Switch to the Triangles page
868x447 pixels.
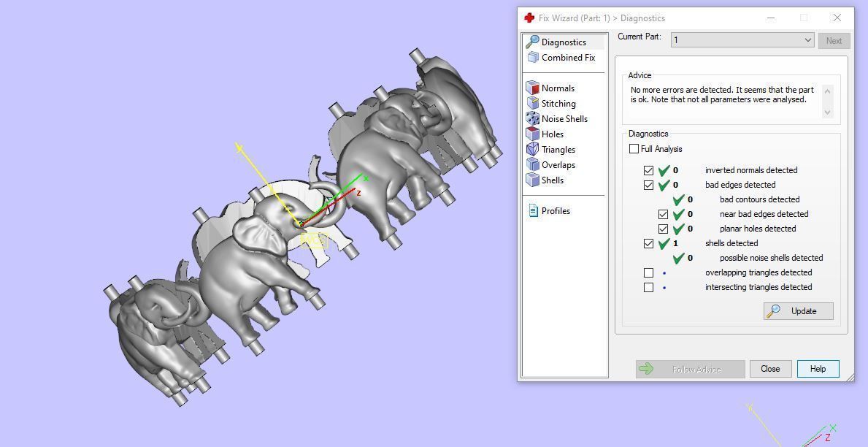(x=558, y=150)
